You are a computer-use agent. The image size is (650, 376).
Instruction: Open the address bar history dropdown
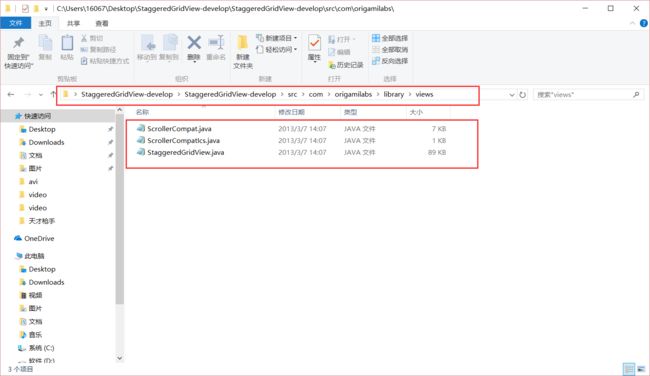(512, 95)
